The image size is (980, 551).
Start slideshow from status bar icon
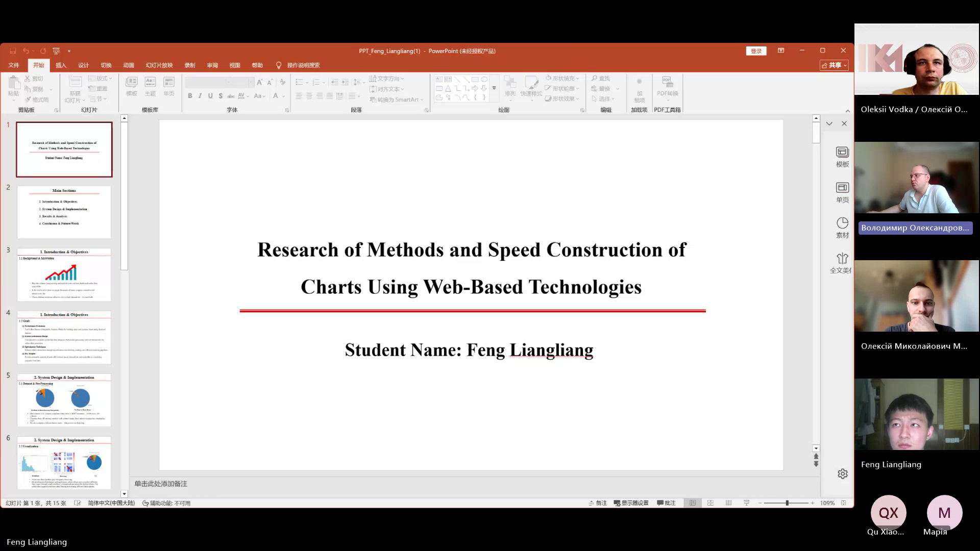(747, 503)
